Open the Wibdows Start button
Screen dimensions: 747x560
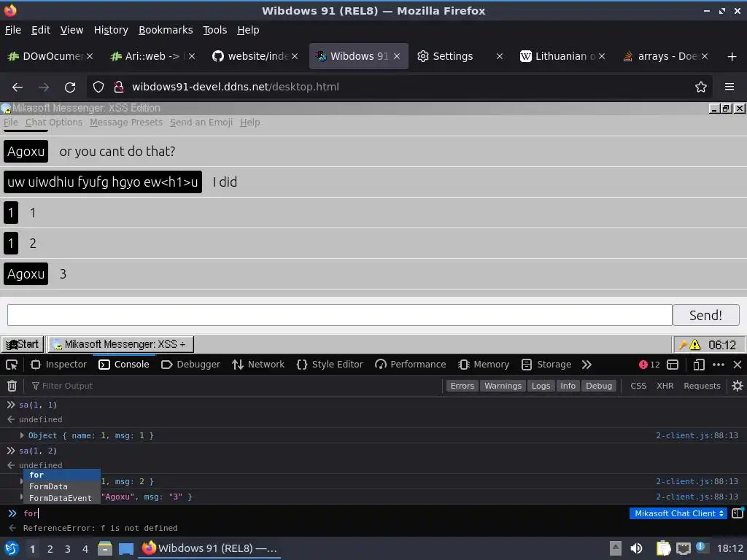click(x=23, y=344)
